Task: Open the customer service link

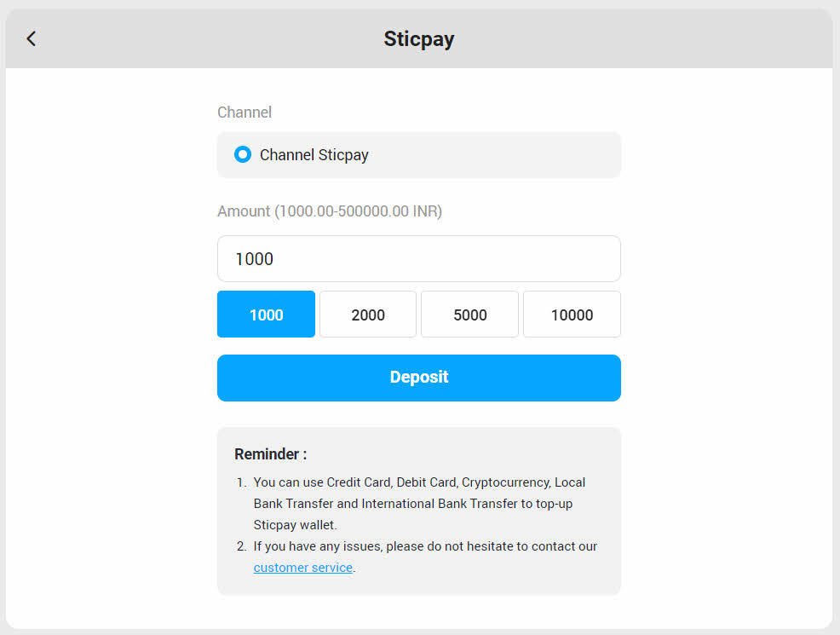Action: pos(302,568)
